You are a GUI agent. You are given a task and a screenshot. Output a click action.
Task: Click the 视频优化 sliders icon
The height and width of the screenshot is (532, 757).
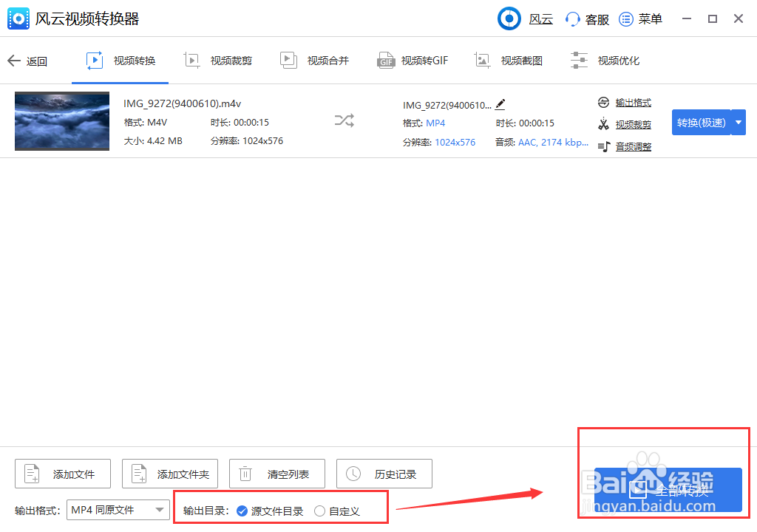(x=579, y=61)
